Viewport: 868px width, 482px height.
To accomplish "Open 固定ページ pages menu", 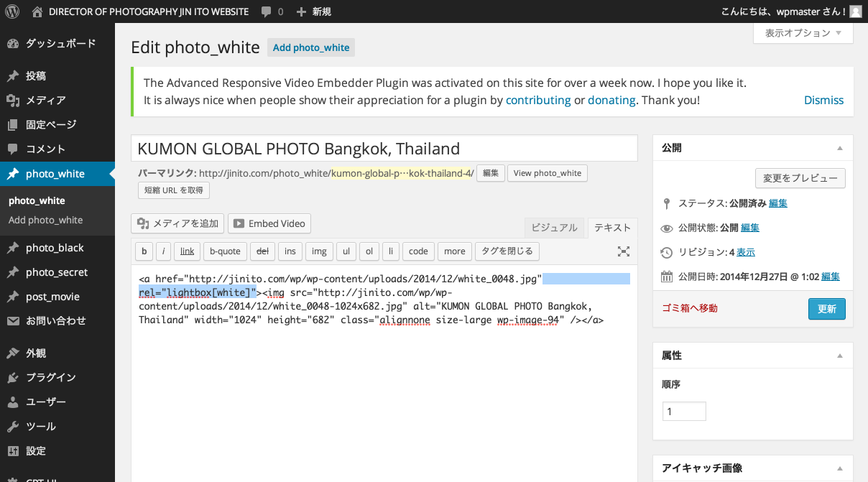I will tap(57, 125).
